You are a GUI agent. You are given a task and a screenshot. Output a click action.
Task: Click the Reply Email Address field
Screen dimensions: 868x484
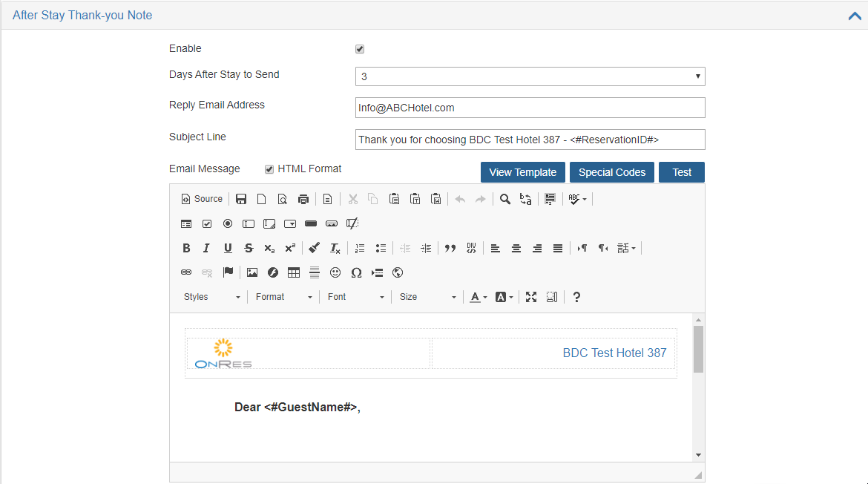click(530, 108)
